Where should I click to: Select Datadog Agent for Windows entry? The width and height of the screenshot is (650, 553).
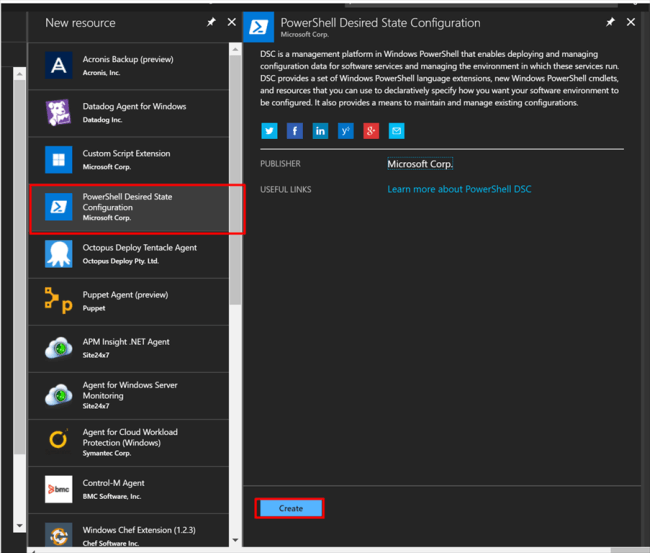point(129,113)
